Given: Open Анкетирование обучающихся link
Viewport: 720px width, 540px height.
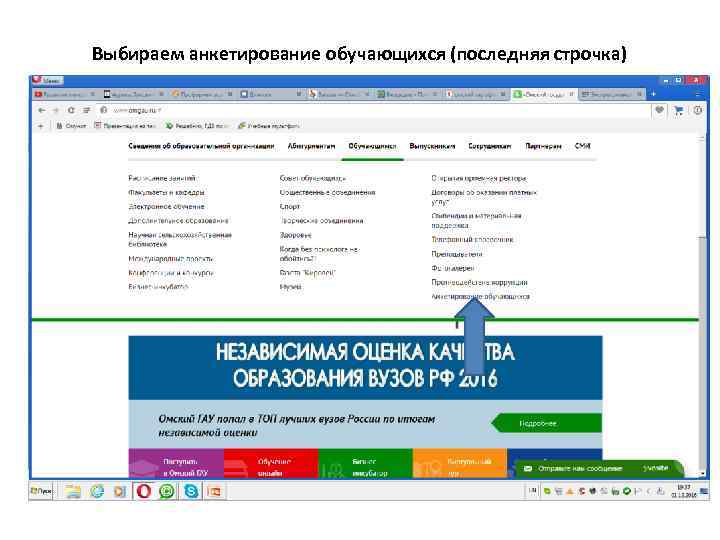Looking at the screenshot, I should 480,297.
